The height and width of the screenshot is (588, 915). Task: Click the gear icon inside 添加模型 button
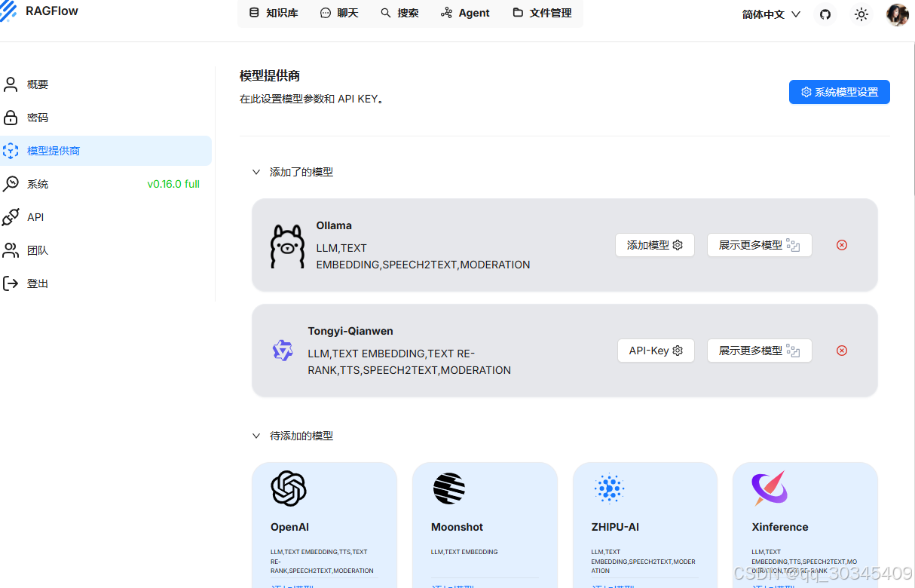(x=678, y=245)
